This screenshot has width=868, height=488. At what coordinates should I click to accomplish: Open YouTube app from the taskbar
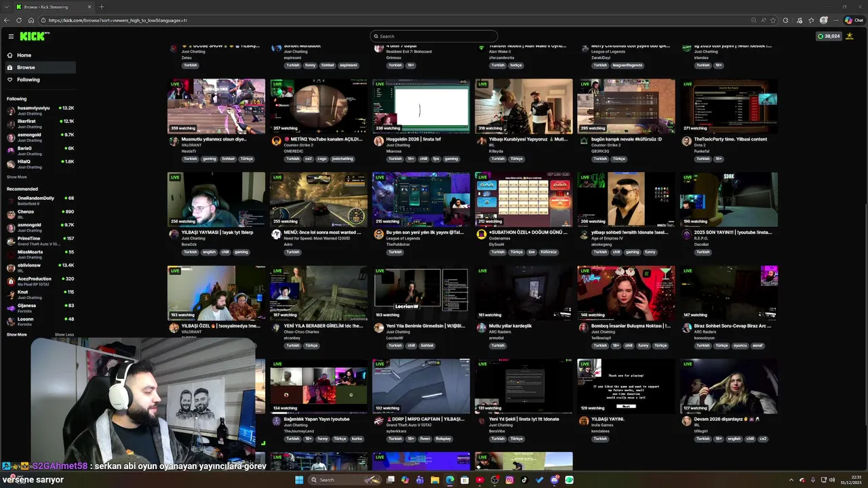click(479, 480)
